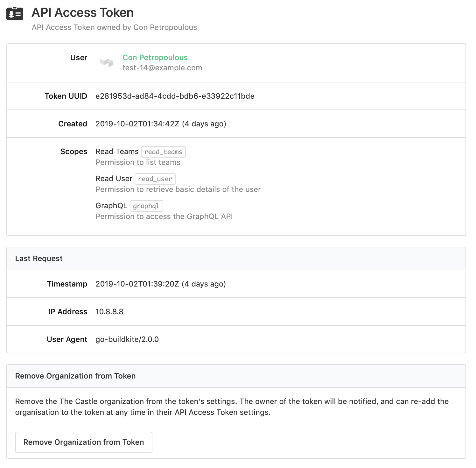Click description Permission to list teams
This screenshot has width=476, height=468.
tap(138, 162)
